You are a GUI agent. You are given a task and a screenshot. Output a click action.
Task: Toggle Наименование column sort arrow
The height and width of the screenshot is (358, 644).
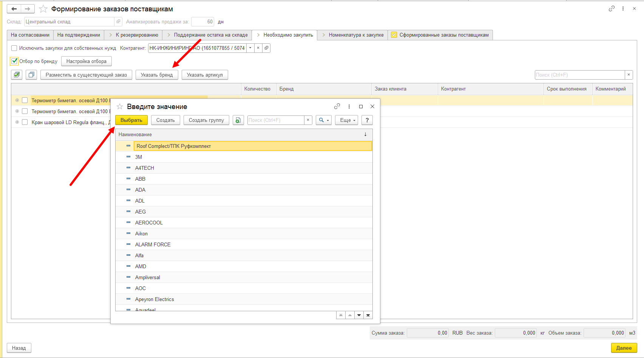pos(365,134)
